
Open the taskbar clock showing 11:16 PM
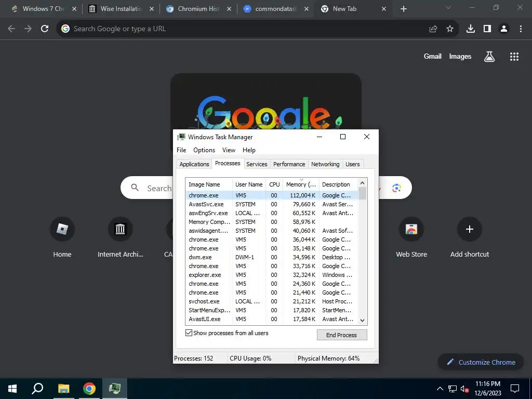[488, 389]
